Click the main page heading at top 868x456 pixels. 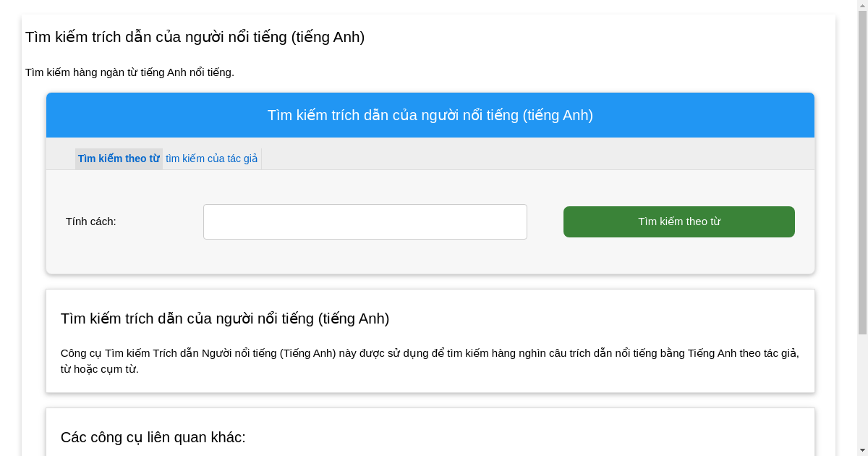coord(195,37)
